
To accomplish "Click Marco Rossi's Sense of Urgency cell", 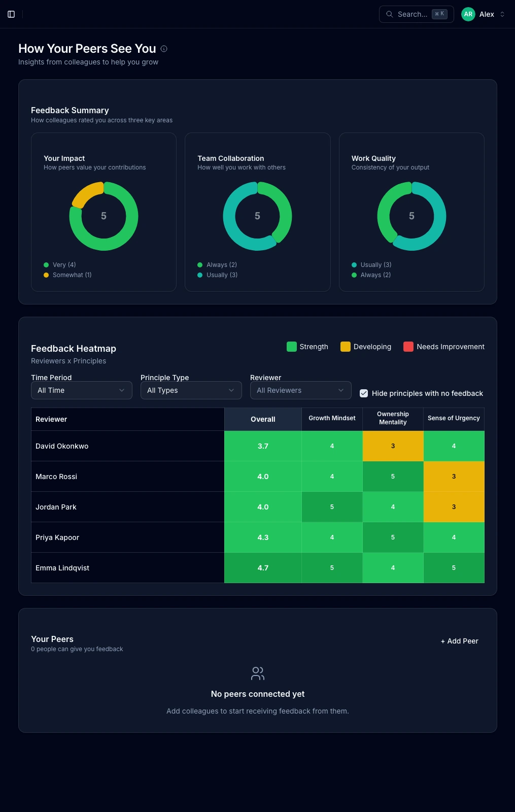I will pyautogui.click(x=454, y=477).
